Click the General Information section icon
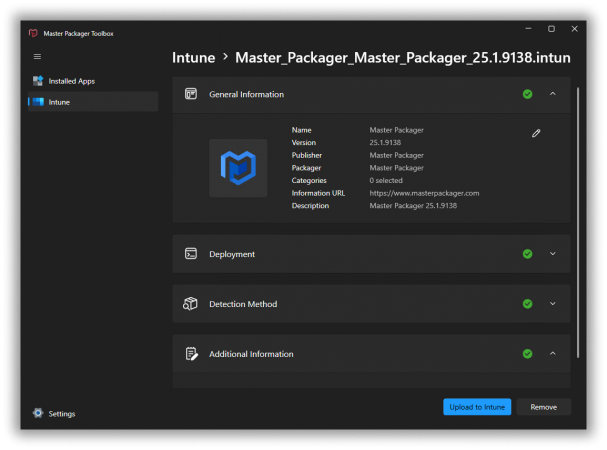The width and height of the screenshot is (607, 450). (x=191, y=94)
